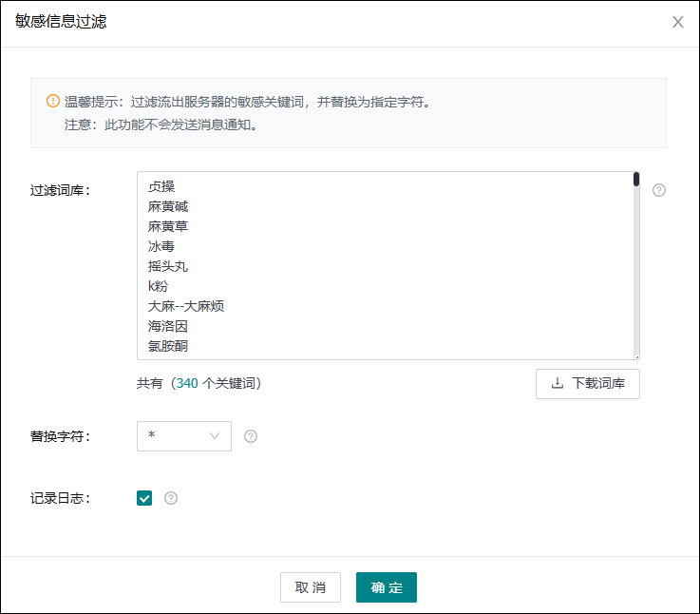Close the 敏感信息过滤 dialog
The image size is (700, 614).
pyautogui.click(x=677, y=22)
